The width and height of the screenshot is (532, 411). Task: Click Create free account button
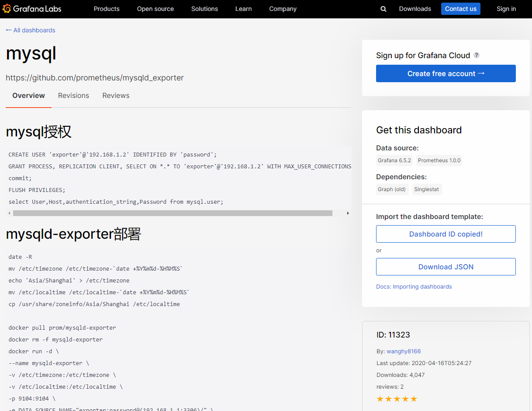[446, 73]
